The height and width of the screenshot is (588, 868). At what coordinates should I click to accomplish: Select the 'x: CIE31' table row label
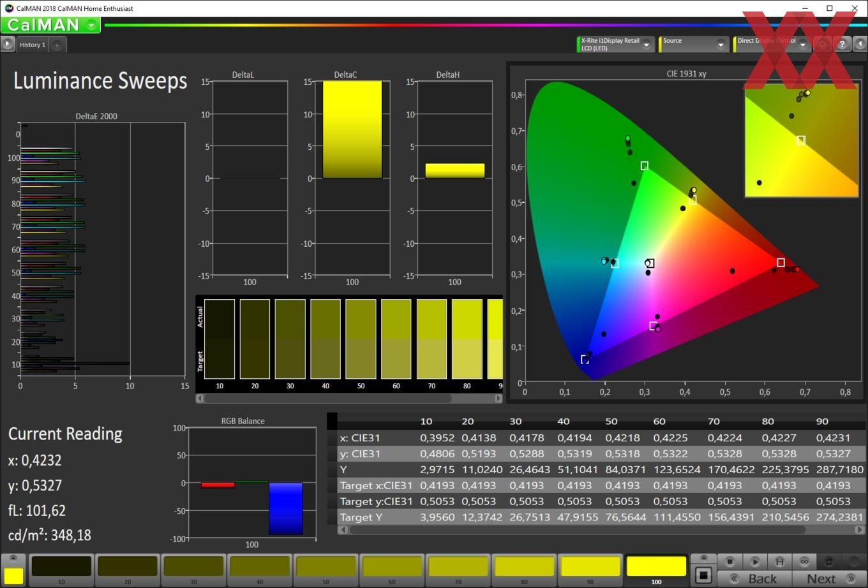click(x=359, y=438)
